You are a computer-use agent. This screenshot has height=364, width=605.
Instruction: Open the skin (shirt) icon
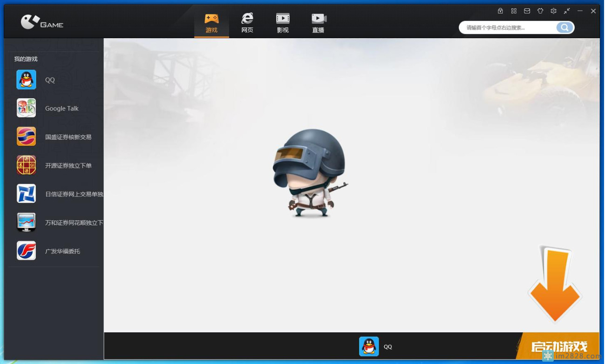[x=540, y=11]
